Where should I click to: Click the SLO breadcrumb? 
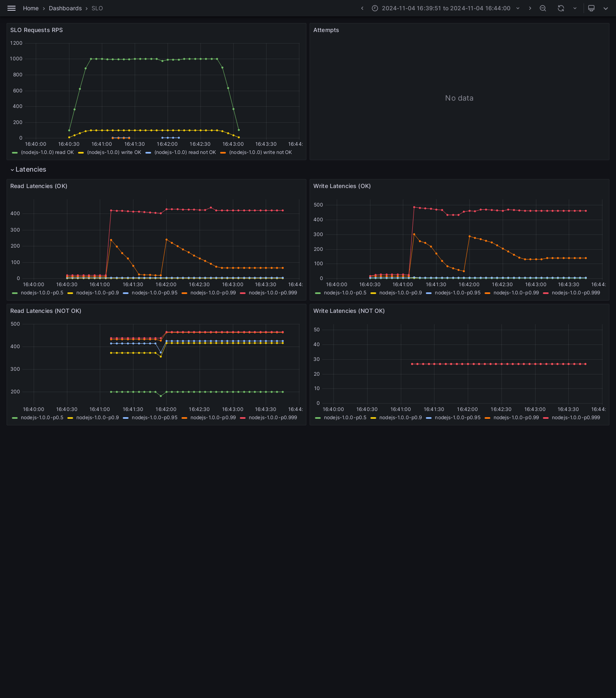tap(97, 8)
